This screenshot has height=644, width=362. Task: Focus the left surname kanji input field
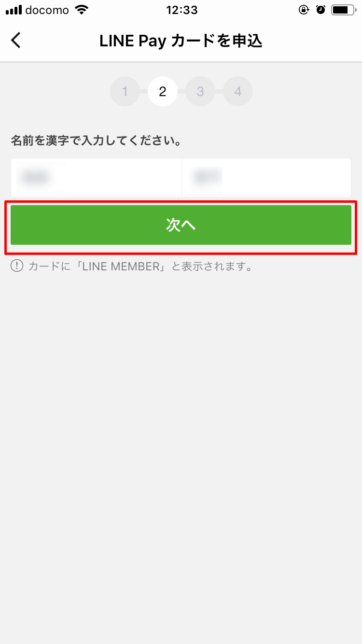(x=96, y=177)
